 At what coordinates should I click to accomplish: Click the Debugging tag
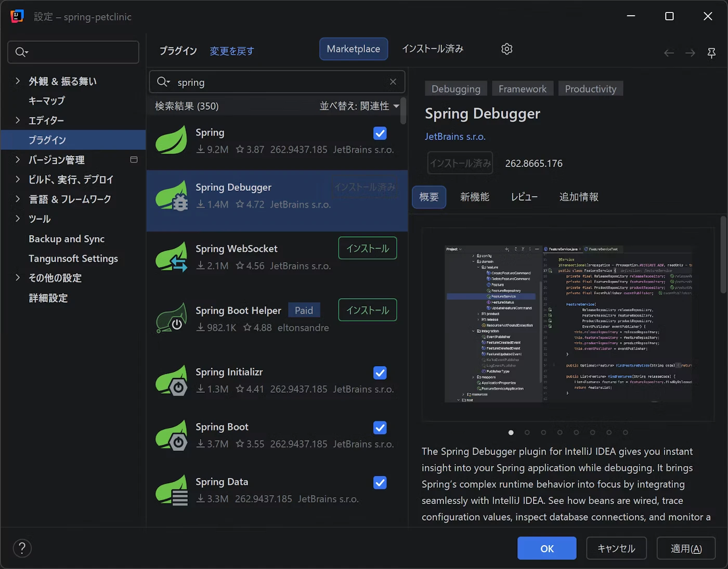(456, 89)
